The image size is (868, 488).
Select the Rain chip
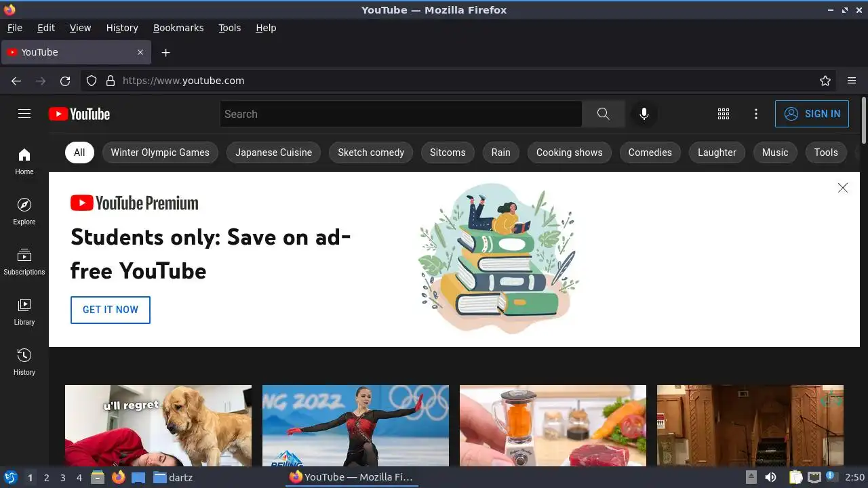point(501,152)
